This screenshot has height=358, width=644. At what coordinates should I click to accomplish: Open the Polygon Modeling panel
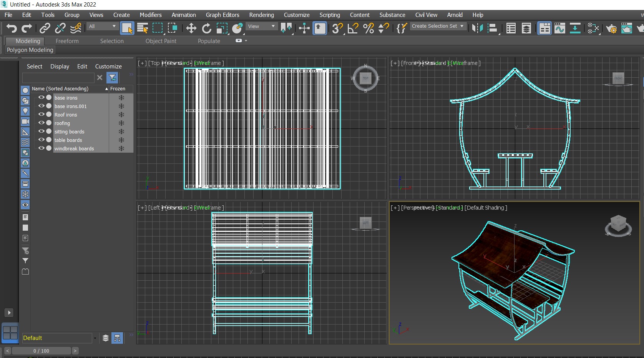[x=30, y=50]
